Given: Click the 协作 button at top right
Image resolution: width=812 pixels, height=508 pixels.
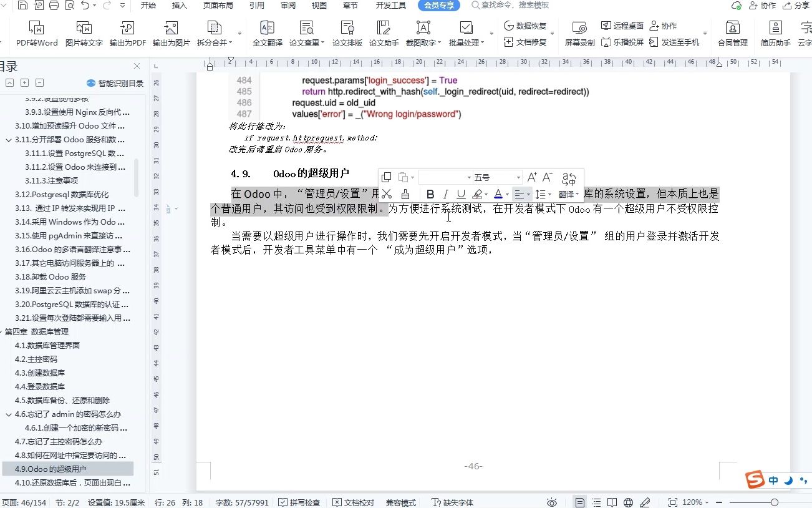Looking at the screenshot, I should coord(762,6).
